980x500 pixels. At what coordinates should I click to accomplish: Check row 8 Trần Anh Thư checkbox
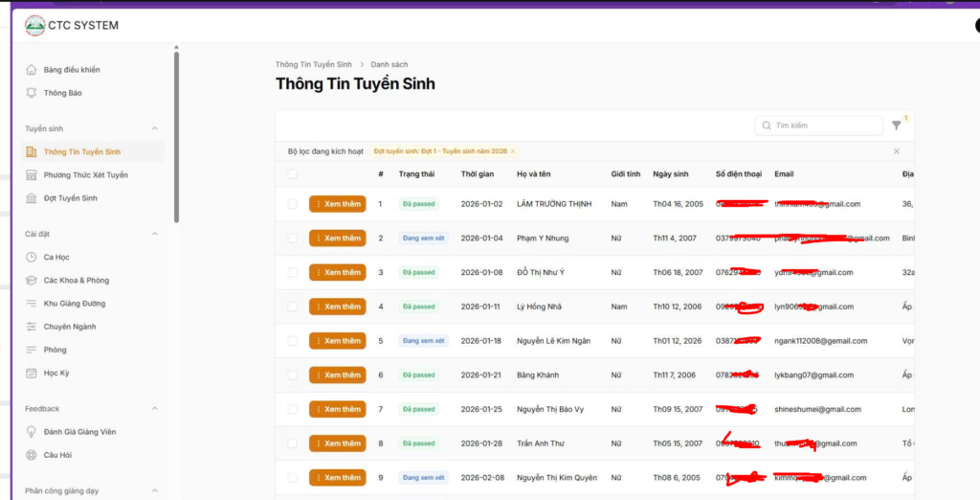pos(293,443)
